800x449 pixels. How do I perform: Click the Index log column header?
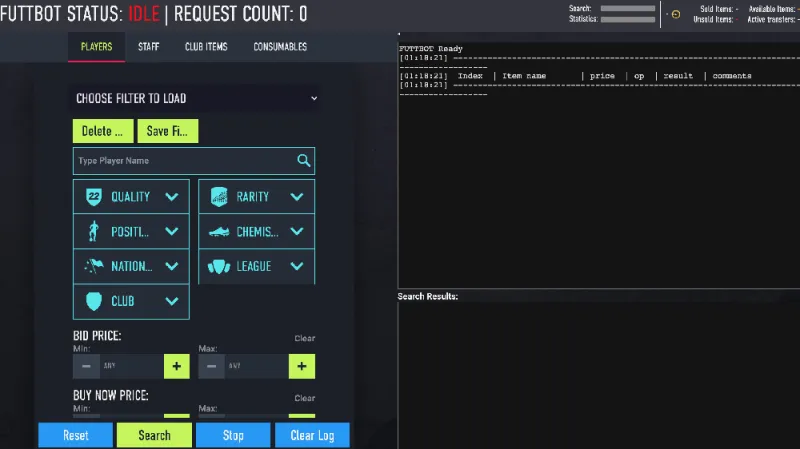coord(470,76)
